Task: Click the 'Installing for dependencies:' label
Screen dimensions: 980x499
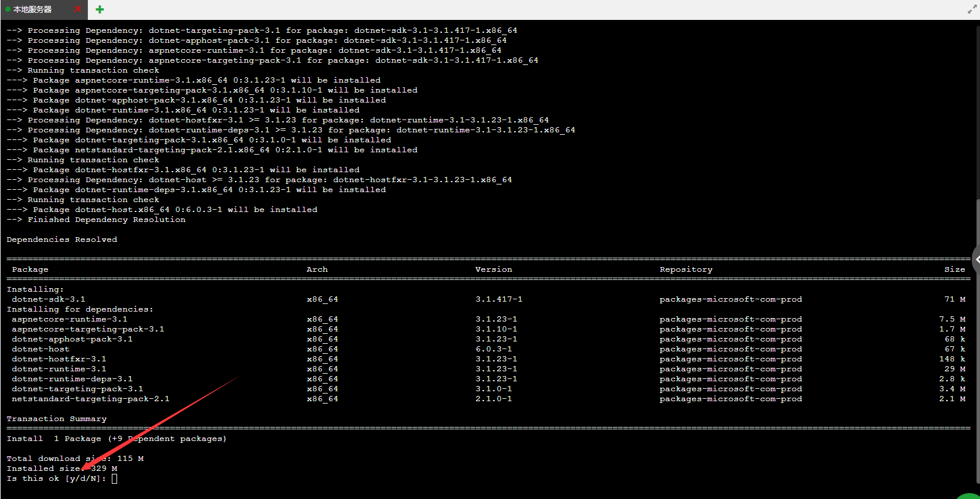Action: (80, 309)
